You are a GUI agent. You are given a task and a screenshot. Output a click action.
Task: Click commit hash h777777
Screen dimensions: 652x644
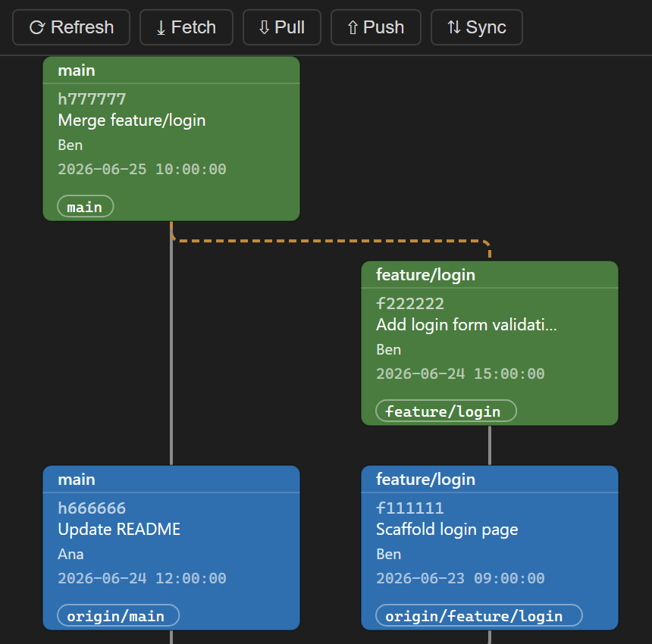pos(92,99)
